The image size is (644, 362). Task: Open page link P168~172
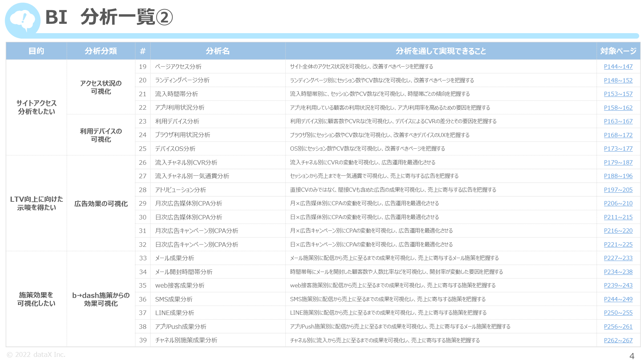tap(618, 135)
